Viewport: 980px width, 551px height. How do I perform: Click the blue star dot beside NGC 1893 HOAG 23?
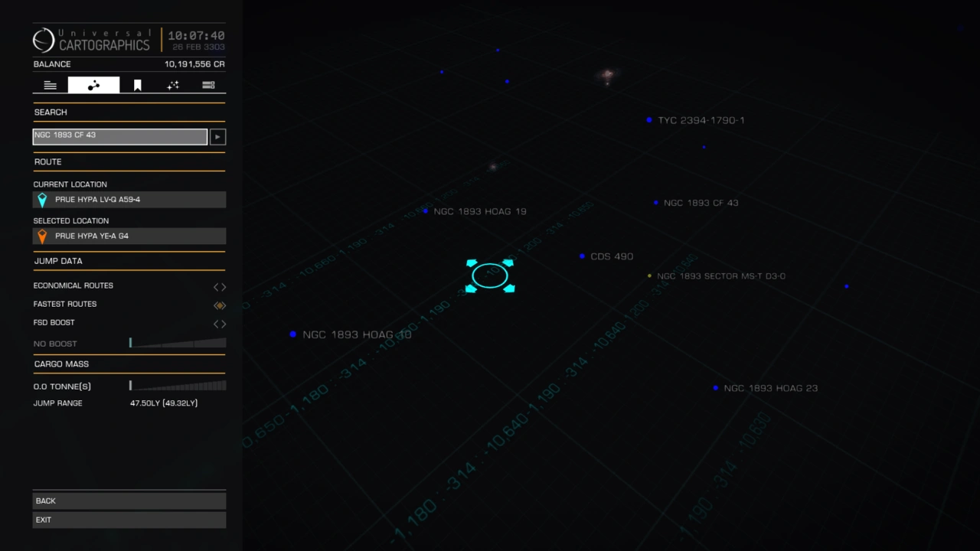click(x=716, y=388)
